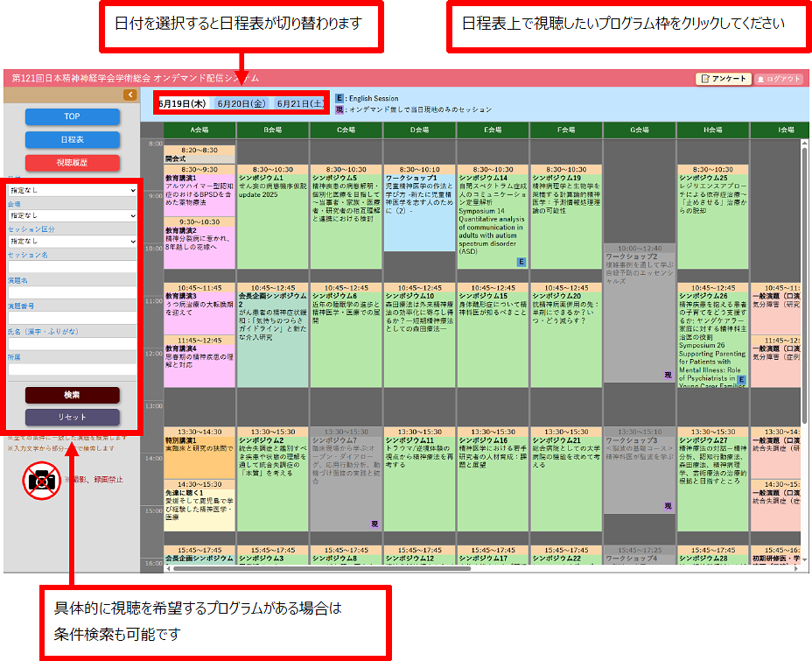Viewport: 812px width, 661px height.
Task: Select the 6月21日(土) date tab
Action: (x=300, y=103)
